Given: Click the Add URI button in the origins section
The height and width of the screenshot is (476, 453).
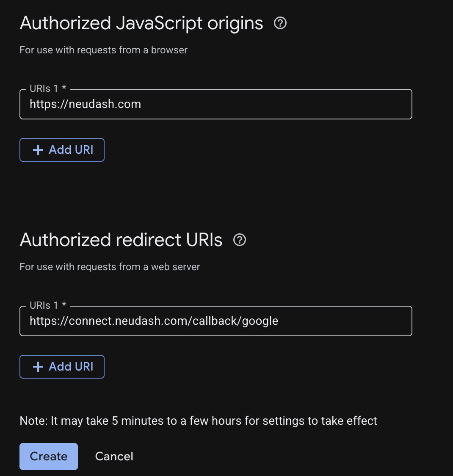Looking at the screenshot, I should click(62, 149).
